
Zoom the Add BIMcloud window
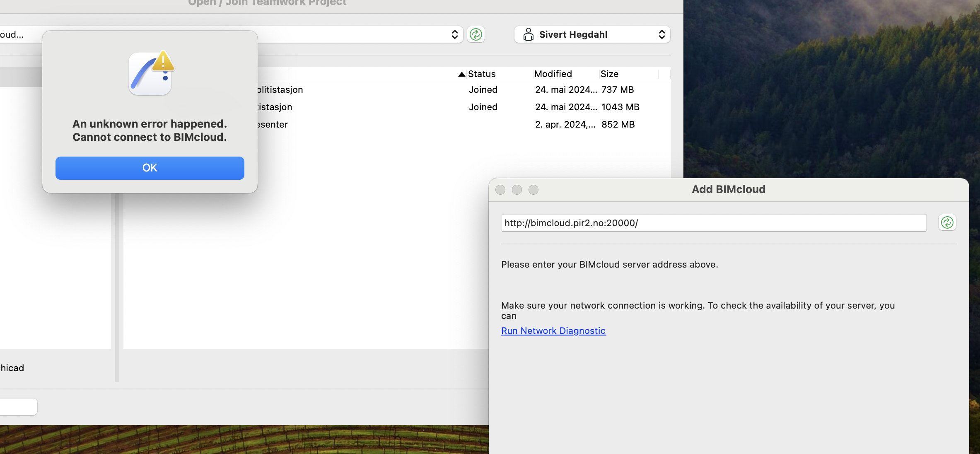(x=533, y=190)
